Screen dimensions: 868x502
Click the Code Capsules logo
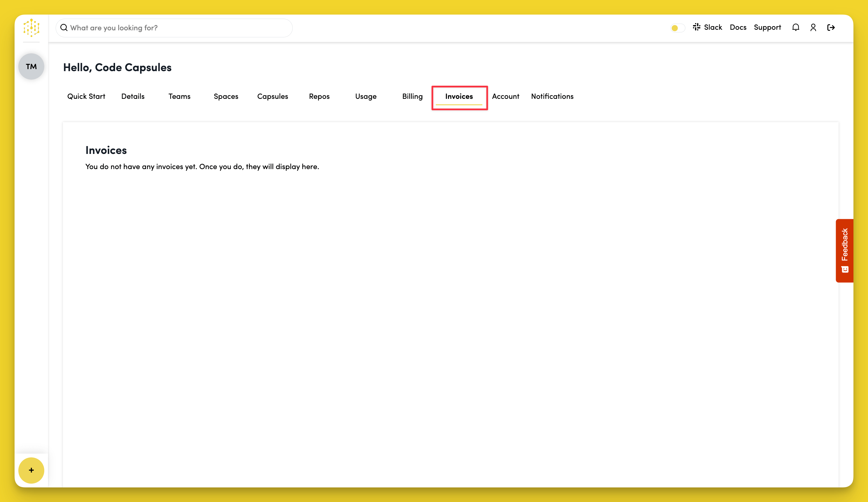31,28
